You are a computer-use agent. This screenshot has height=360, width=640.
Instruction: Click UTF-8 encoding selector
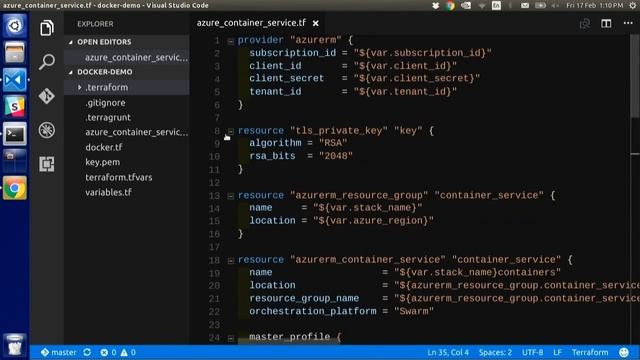[533, 352]
